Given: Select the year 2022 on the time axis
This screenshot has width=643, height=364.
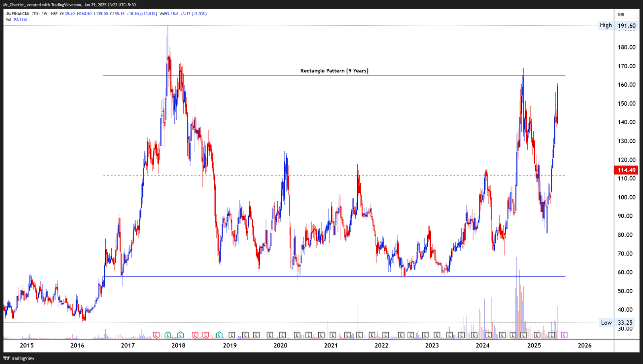Looking at the screenshot, I should pos(382,345).
